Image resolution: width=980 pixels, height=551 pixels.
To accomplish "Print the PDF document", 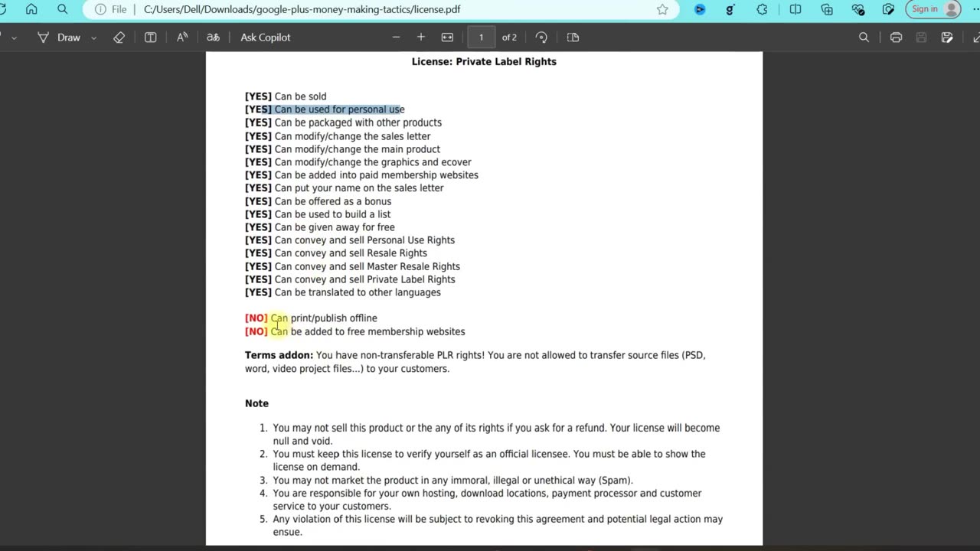I will (x=896, y=37).
